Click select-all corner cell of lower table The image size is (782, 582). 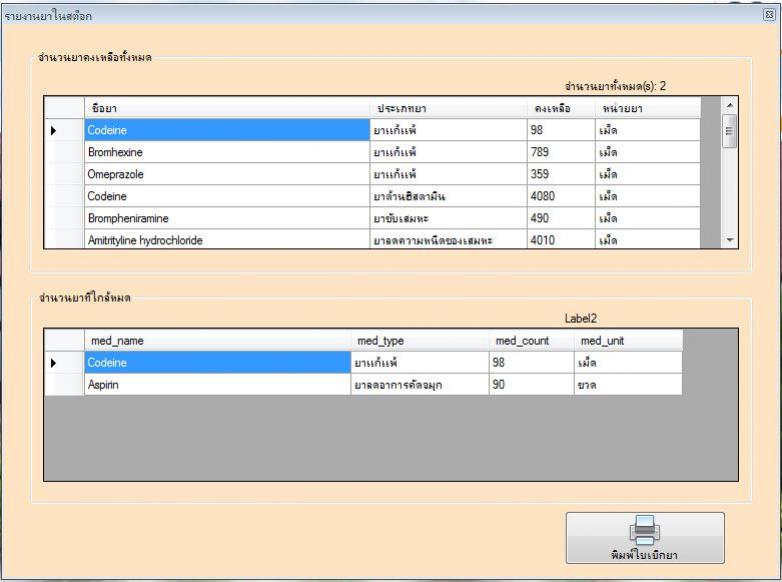pyautogui.click(x=64, y=341)
